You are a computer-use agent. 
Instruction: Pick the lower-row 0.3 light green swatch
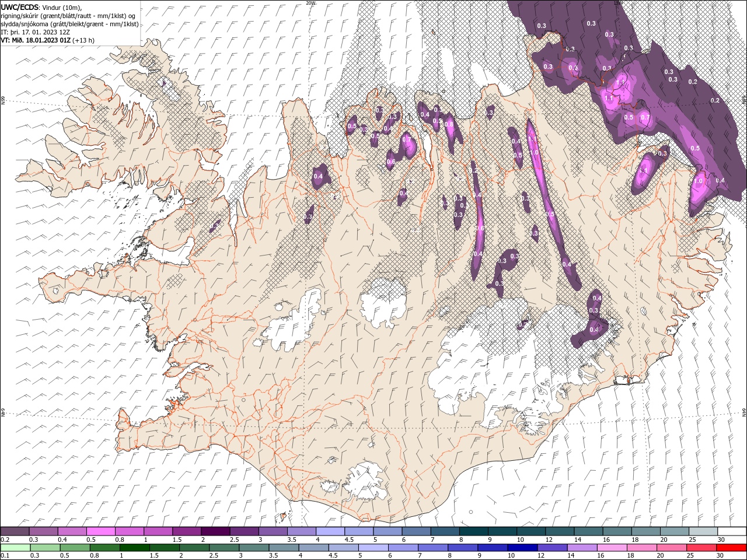pos(46,548)
